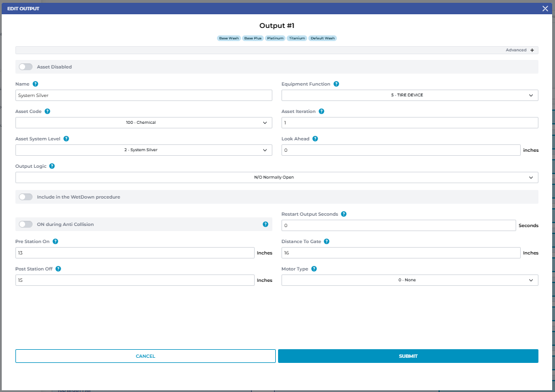Click help icon for Look Ahead

[315, 139]
